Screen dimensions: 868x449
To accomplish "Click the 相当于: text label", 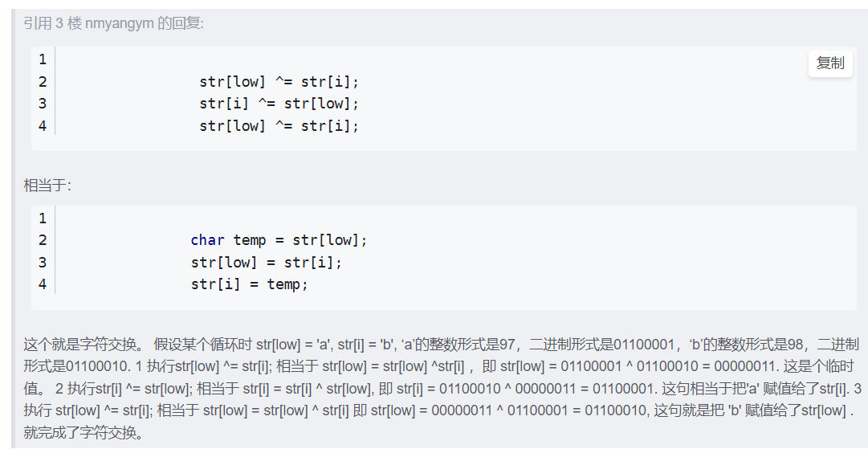I will click(47, 186).
